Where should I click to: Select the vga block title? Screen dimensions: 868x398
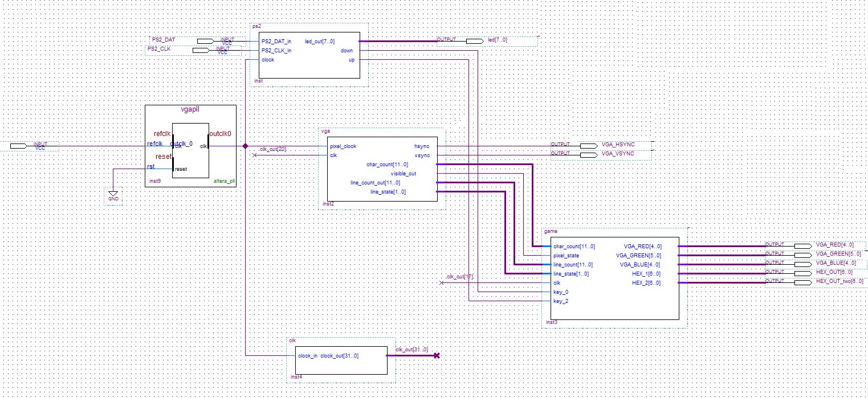point(326,131)
